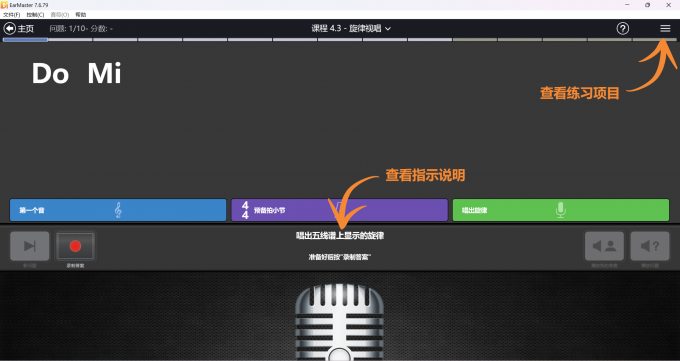Minimize the EarMaster window
This screenshot has width=680, height=361.
[x=627, y=5]
